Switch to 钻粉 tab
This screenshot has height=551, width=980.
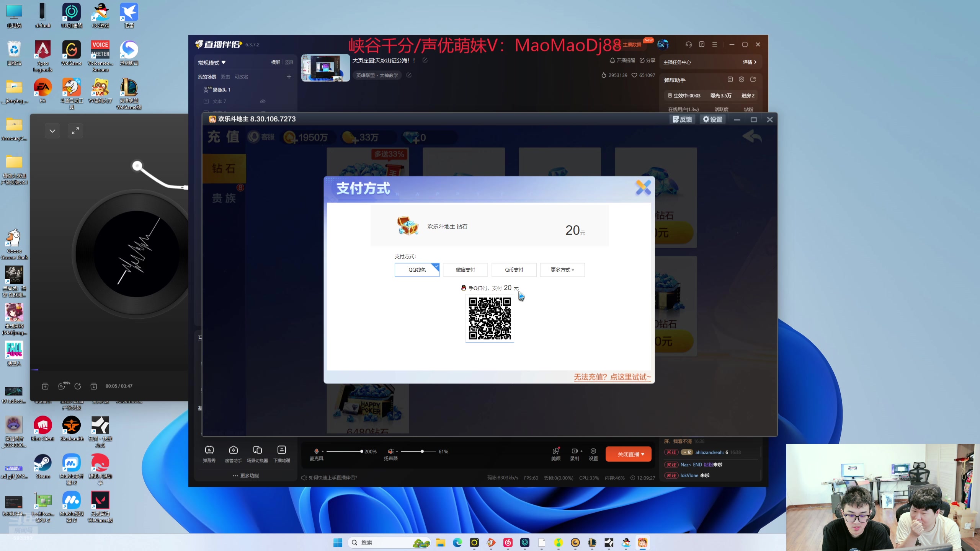[x=749, y=109]
